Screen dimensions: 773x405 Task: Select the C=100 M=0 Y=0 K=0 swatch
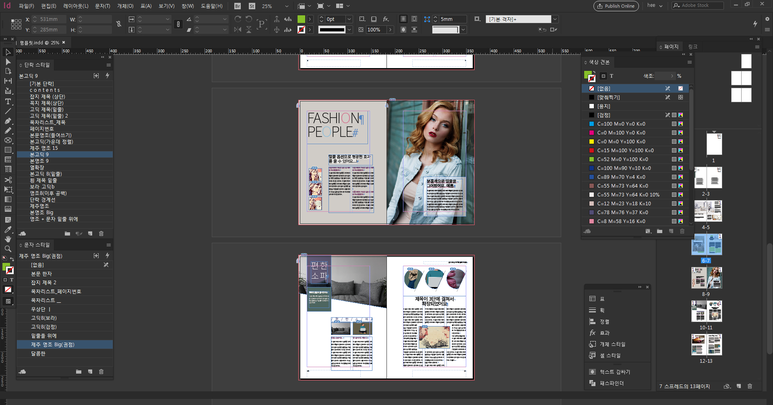click(620, 124)
